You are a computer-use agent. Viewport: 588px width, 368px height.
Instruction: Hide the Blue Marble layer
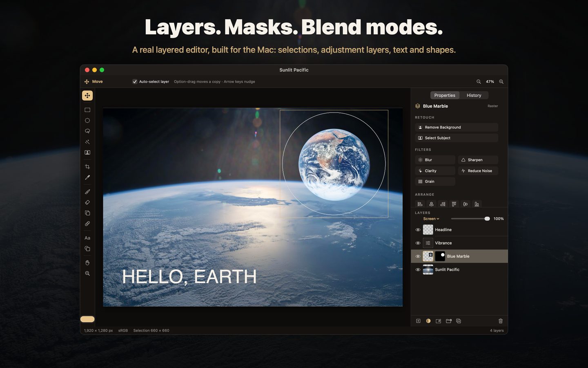pos(418,256)
